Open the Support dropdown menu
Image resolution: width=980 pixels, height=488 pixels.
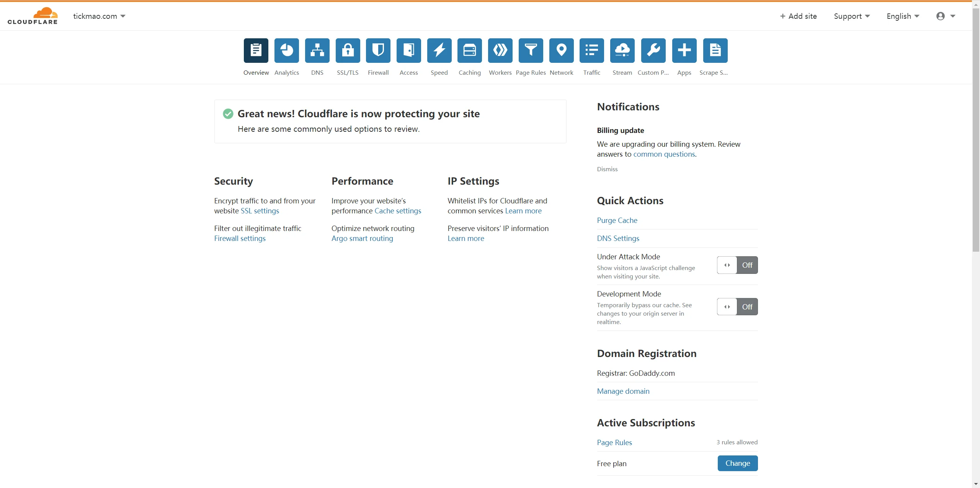[x=851, y=16]
